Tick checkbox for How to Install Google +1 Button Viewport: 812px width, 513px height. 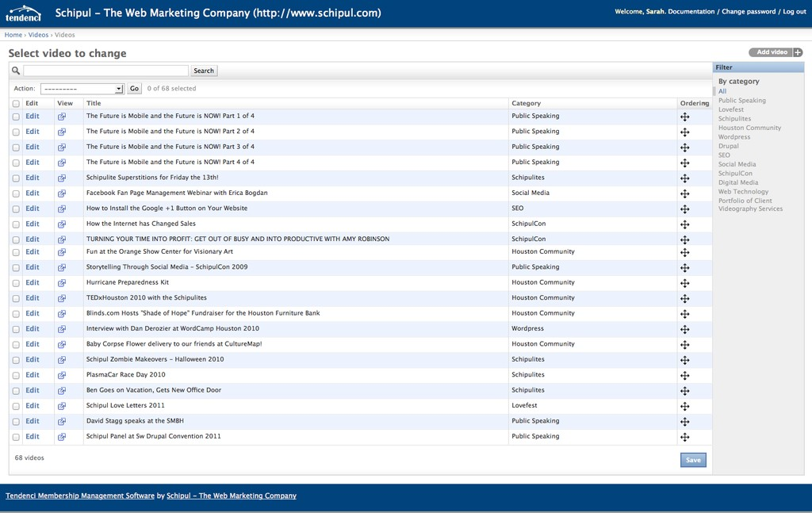16,209
